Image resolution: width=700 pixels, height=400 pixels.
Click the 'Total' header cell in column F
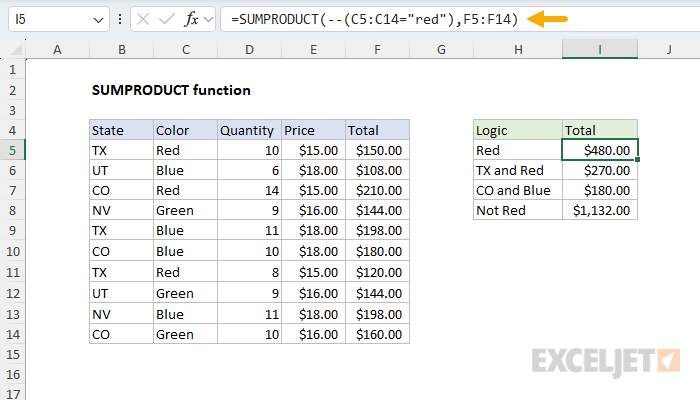tap(377, 130)
